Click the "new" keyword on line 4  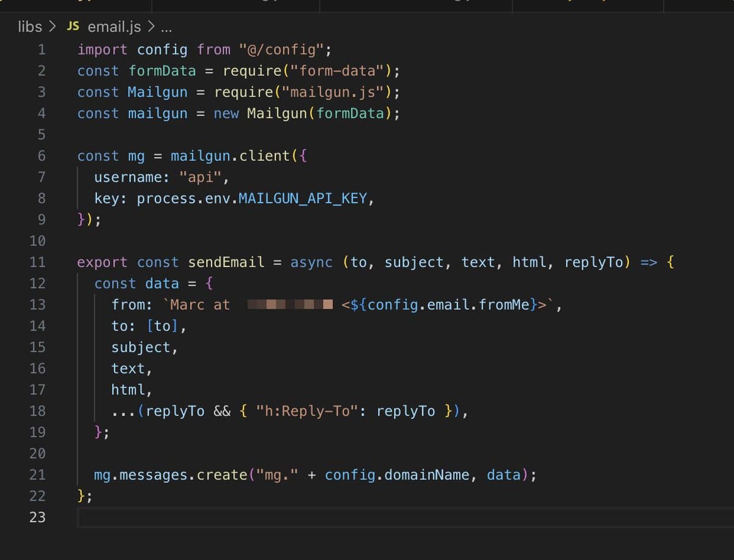point(226,114)
